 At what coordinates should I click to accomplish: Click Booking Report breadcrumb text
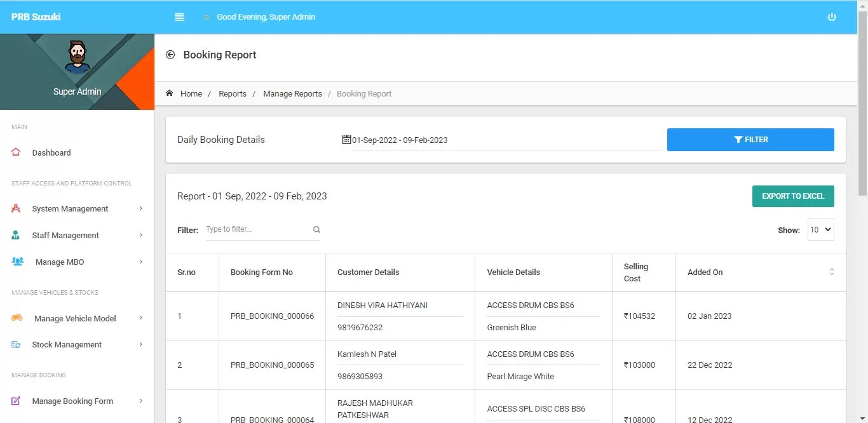click(364, 93)
